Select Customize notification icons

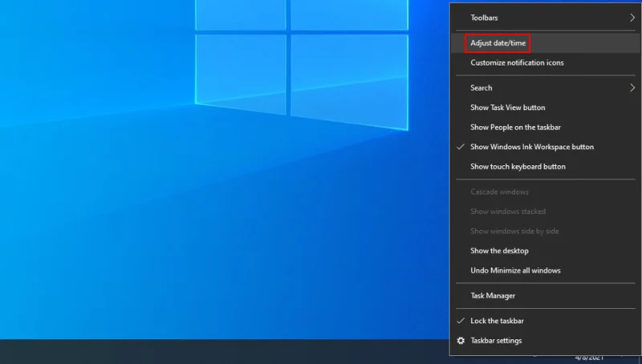(546, 63)
